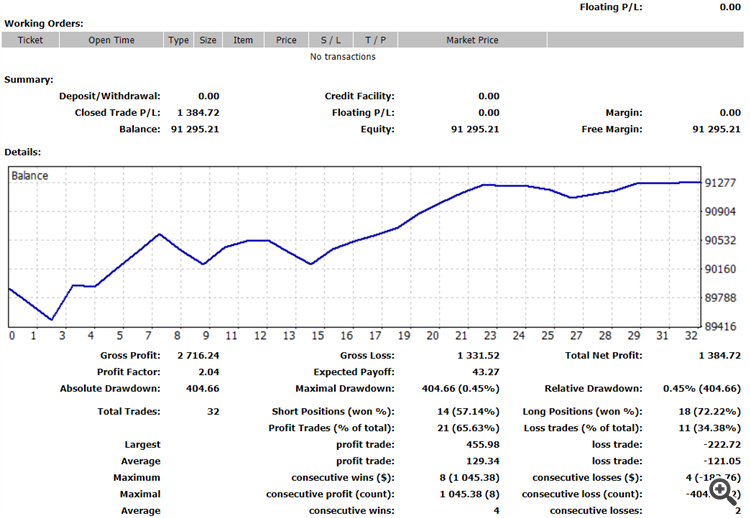Screen dimensions: 750x518
Task: Click the chart axis value 89416
Action: 720,326
